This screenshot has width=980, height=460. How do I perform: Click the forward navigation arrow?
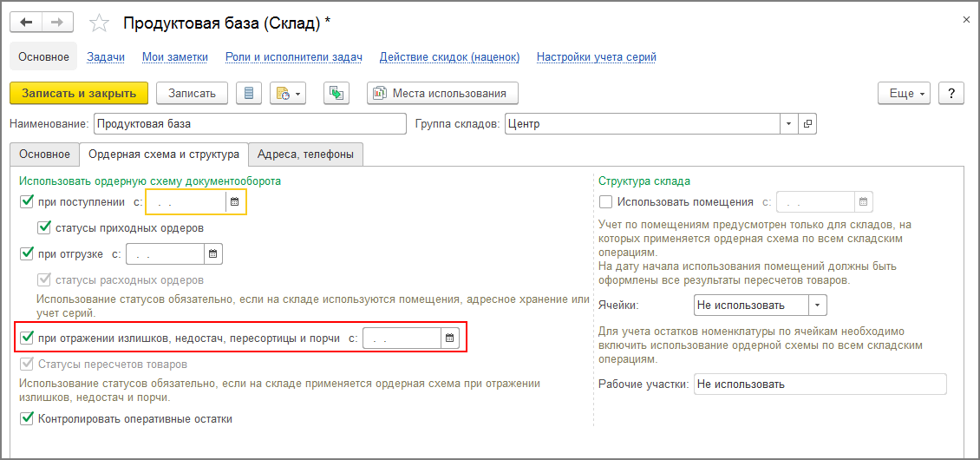57,22
